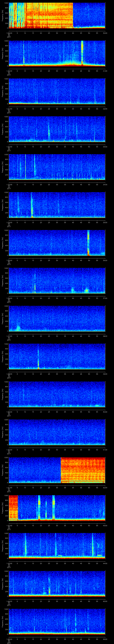Viewport: 114px width, 644px height.
Task: Click the faint burst near 25 seconds in the 1:32:00 spectrogram
Action: [49, 131]
